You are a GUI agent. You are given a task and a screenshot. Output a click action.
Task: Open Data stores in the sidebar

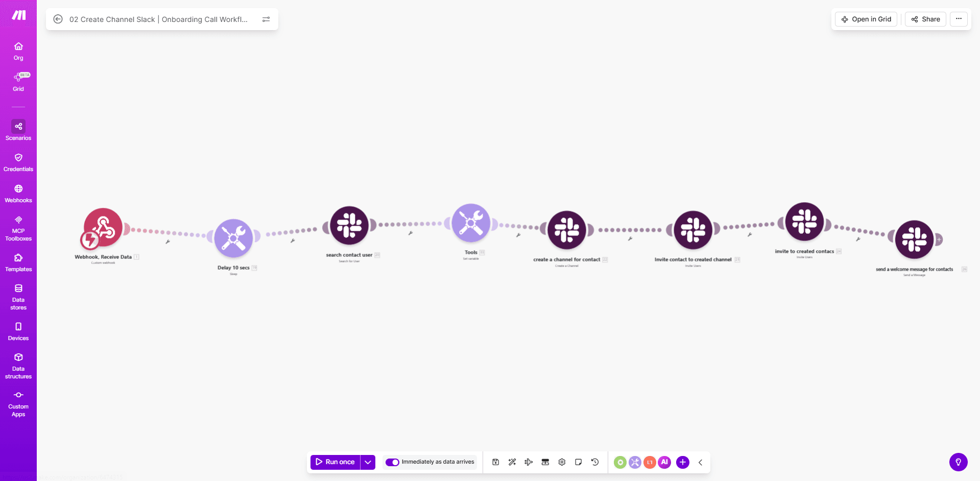coord(18,297)
